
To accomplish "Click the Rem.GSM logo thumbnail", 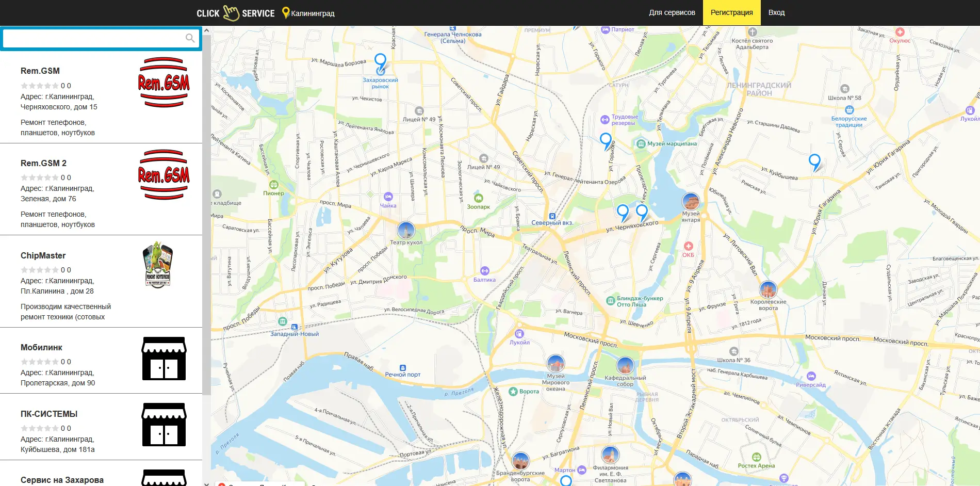I will pos(164,82).
